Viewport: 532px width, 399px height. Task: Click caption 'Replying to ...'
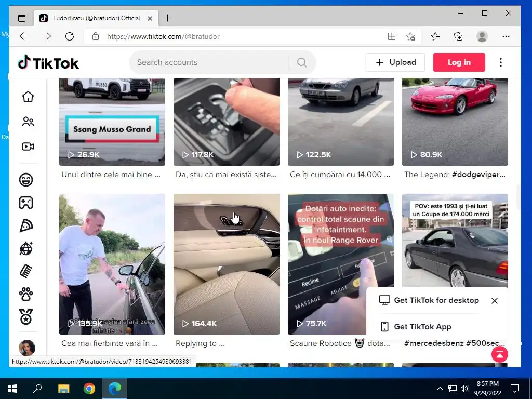click(x=200, y=343)
